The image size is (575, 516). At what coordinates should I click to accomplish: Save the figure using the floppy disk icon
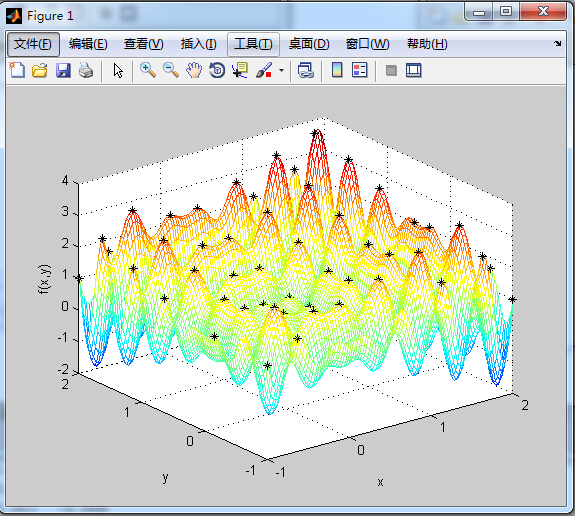(x=63, y=70)
